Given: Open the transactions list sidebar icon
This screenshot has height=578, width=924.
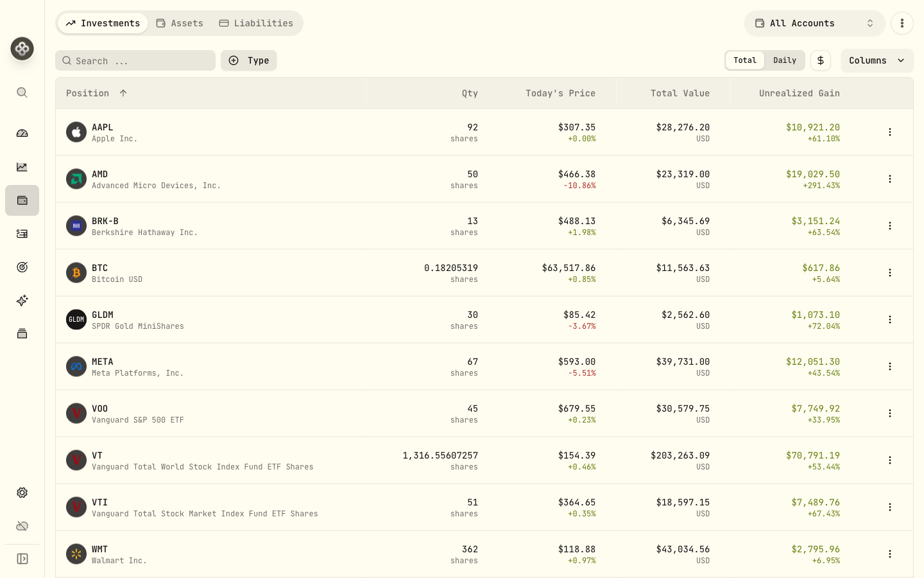Looking at the screenshot, I should point(22,234).
